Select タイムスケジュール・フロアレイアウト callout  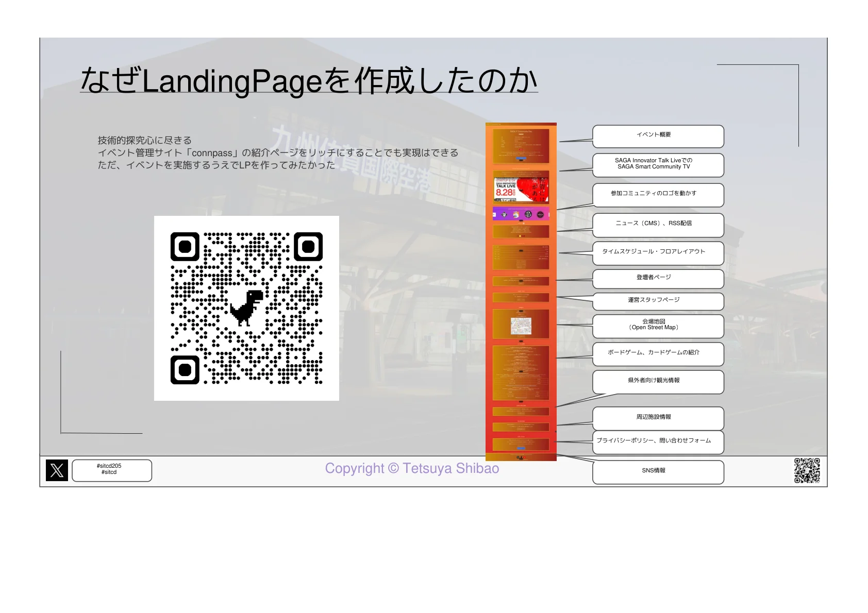[658, 253]
